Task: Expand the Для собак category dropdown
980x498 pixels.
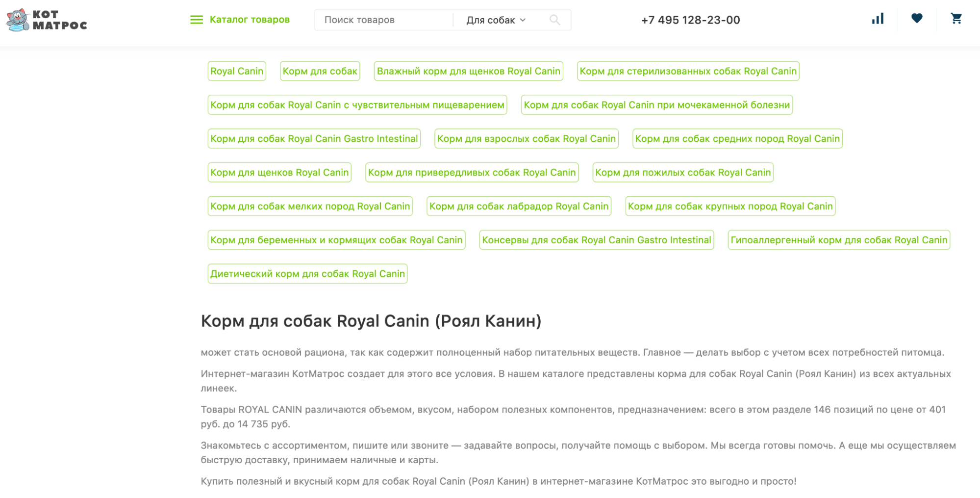Action: pyautogui.click(x=496, y=20)
